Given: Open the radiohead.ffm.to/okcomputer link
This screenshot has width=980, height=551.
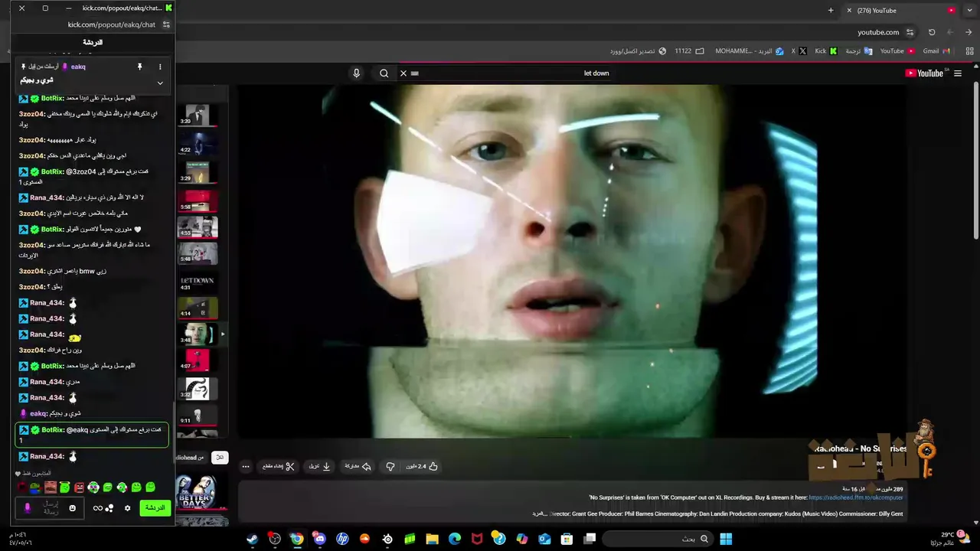Looking at the screenshot, I should [857, 497].
